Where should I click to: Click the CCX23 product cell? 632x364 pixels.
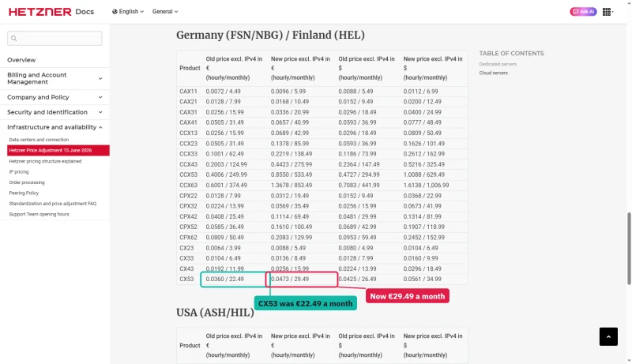(x=188, y=144)
